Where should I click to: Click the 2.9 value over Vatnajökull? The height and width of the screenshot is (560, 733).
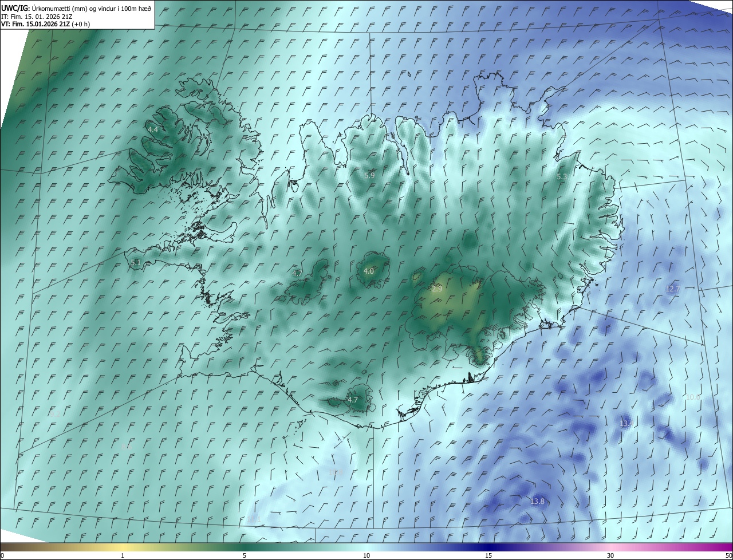437,289
